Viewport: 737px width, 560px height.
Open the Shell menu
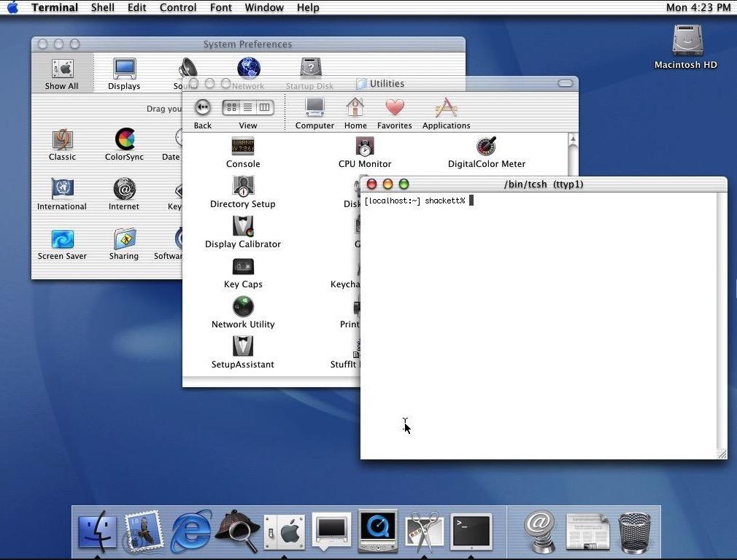point(102,7)
